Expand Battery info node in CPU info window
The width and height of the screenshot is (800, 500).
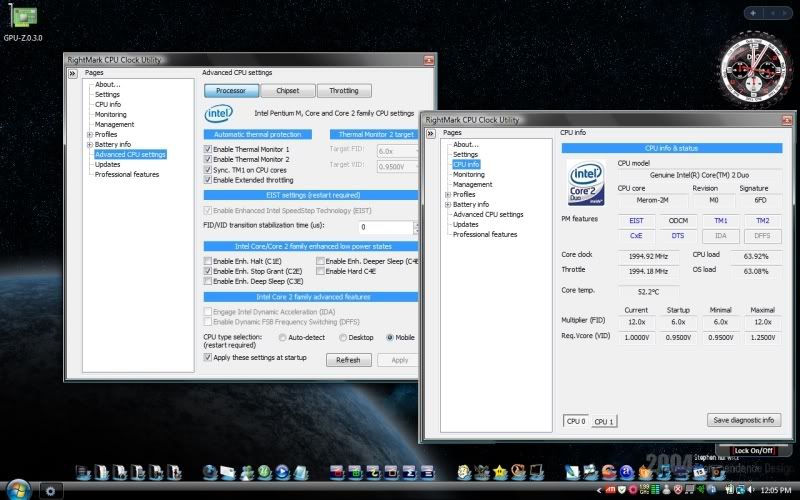click(x=448, y=205)
